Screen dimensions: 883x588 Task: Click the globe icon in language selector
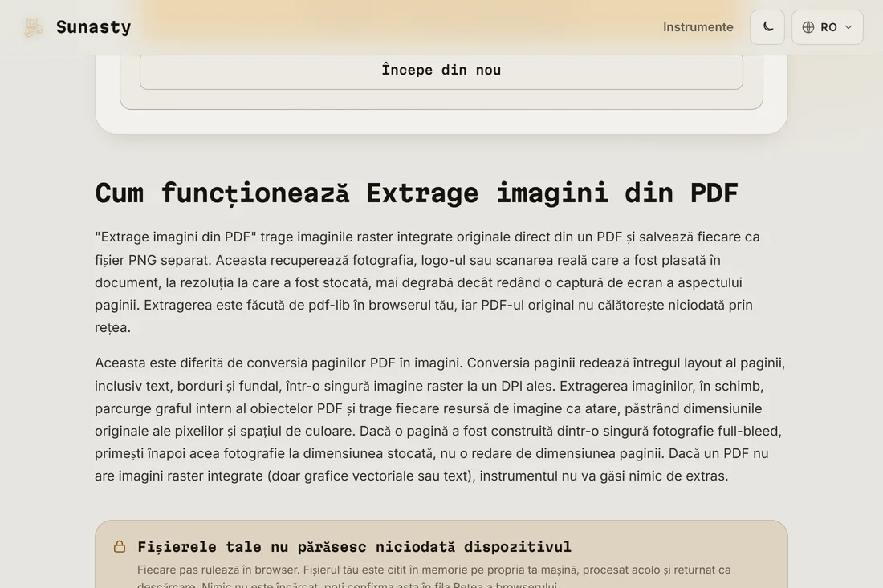808,27
